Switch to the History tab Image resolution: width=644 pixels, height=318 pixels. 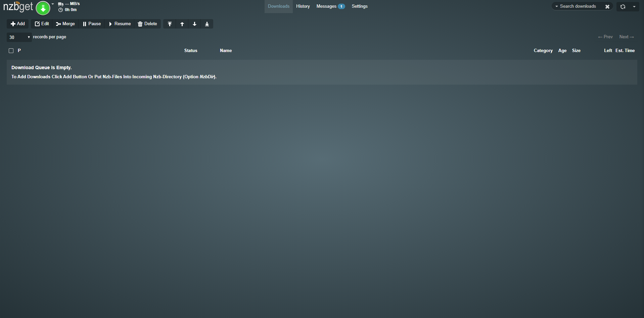(303, 6)
